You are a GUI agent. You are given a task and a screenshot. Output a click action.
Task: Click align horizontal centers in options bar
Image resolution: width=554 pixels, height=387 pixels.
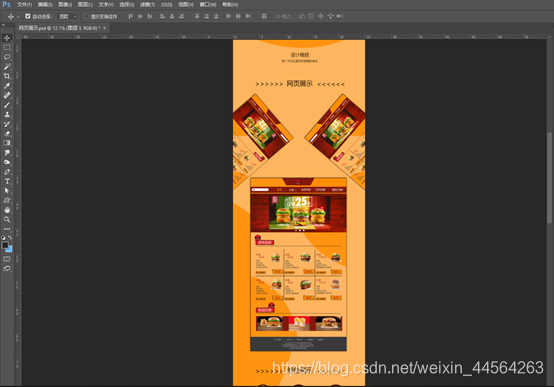tap(172, 16)
